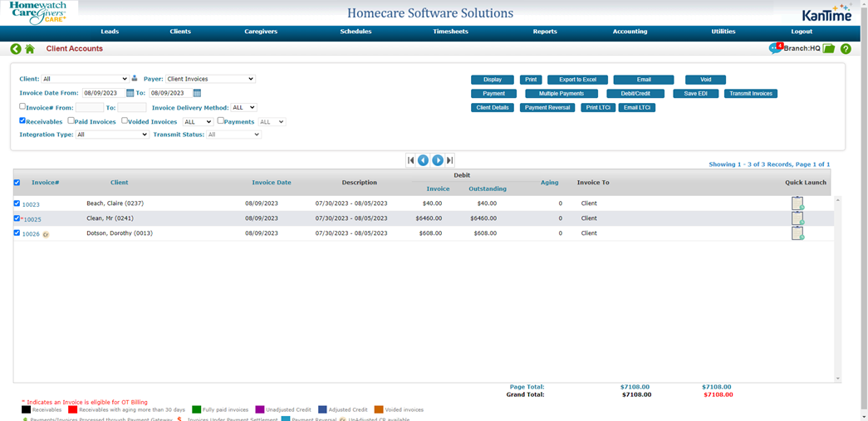This screenshot has width=868, height=421.
Task: Enable the Paid Invoices checkbox
Action: tap(71, 121)
